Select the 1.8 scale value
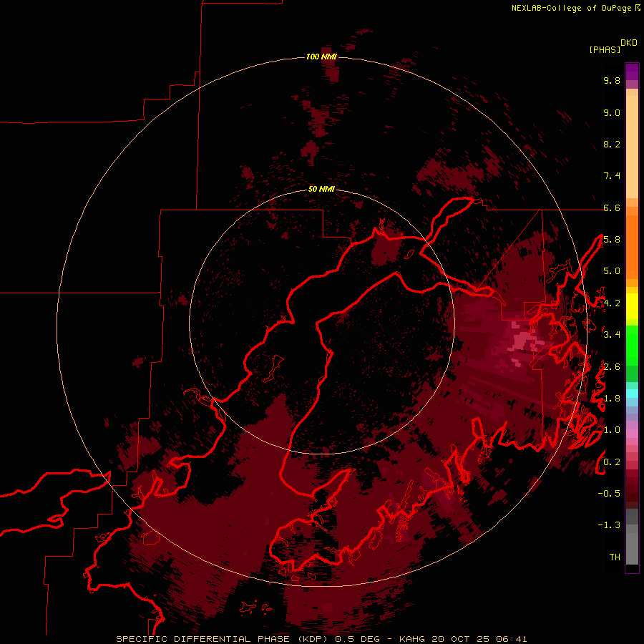 [x=612, y=399]
